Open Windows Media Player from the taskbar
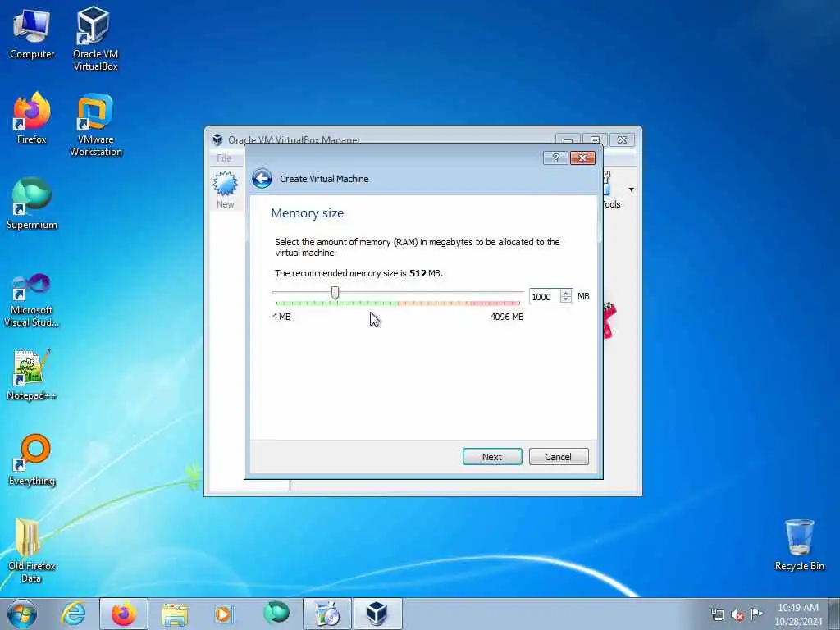The width and height of the screenshot is (840, 630). (223, 614)
